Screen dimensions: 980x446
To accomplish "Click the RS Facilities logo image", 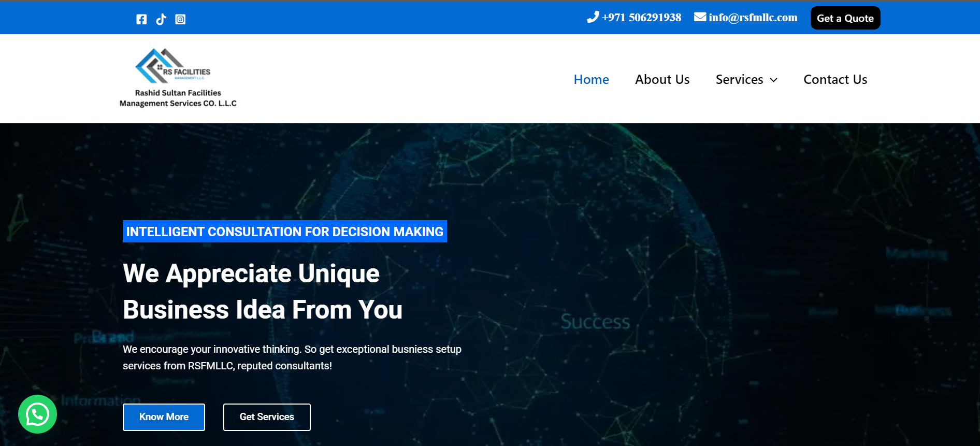I will tap(172, 66).
